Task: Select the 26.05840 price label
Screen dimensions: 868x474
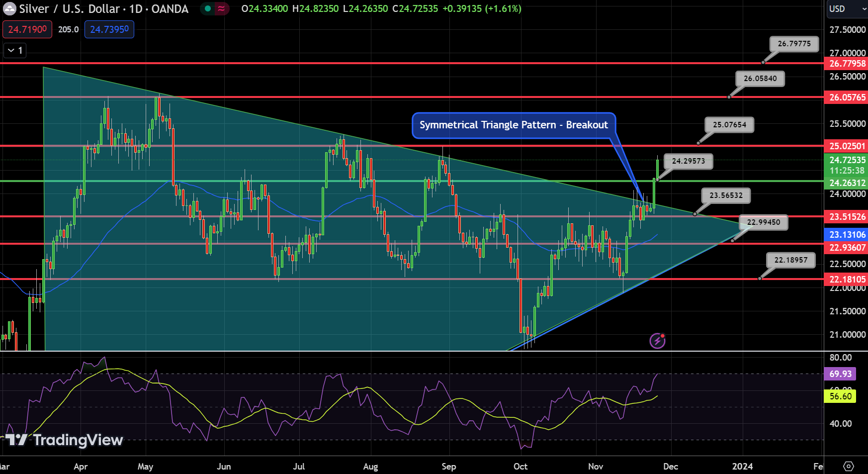Action: tap(760, 79)
